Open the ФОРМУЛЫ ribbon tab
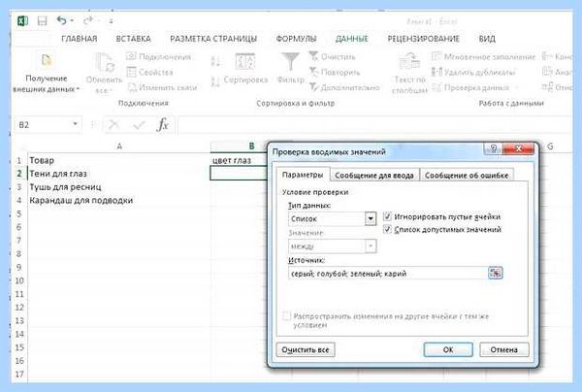This screenshot has height=392, width=582. (296, 39)
